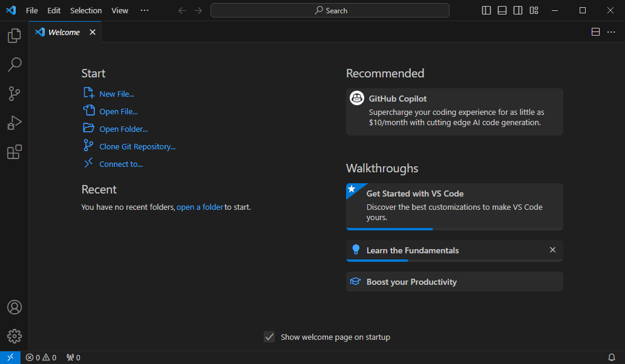Open the Run and Debug view
Screen dimensions: 625x364
[14, 123]
